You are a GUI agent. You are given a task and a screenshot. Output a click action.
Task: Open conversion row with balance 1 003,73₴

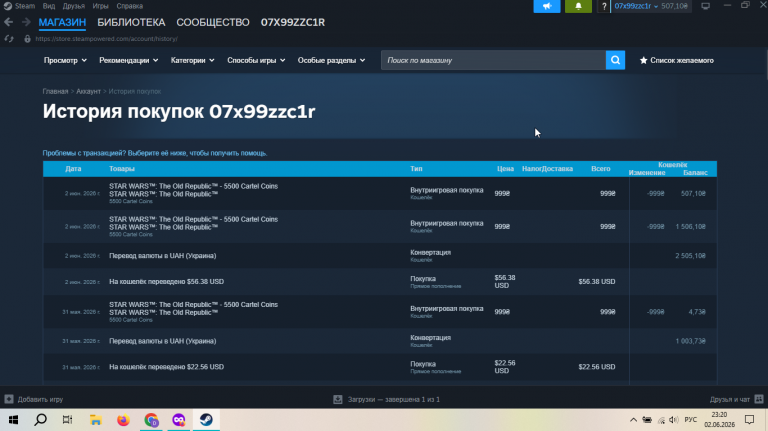pos(380,341)
